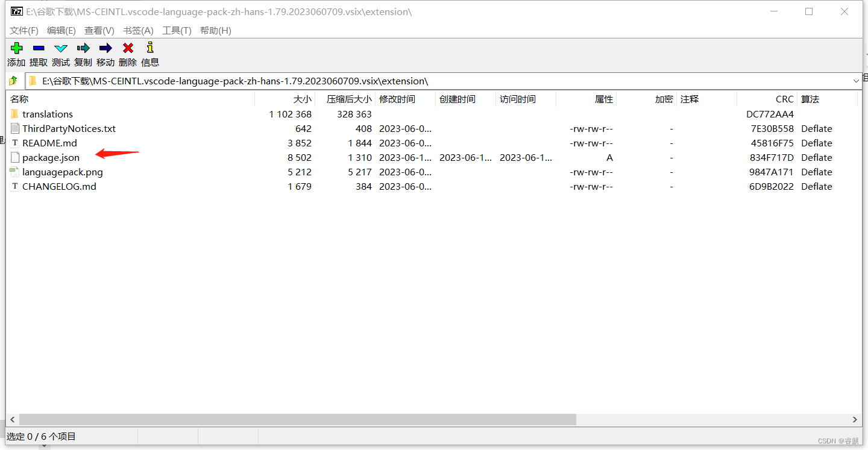Image resolution: width=868 pixels, height=450 pixels.
Task: Click the packed size value 328 363
Action: pyautogui.click(x=354, y=114)
